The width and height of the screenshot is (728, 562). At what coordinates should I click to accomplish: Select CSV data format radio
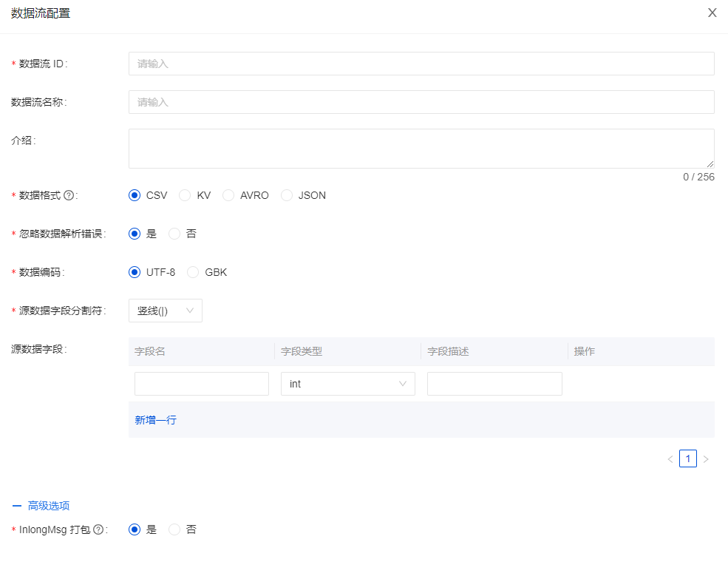pos(135,196)
